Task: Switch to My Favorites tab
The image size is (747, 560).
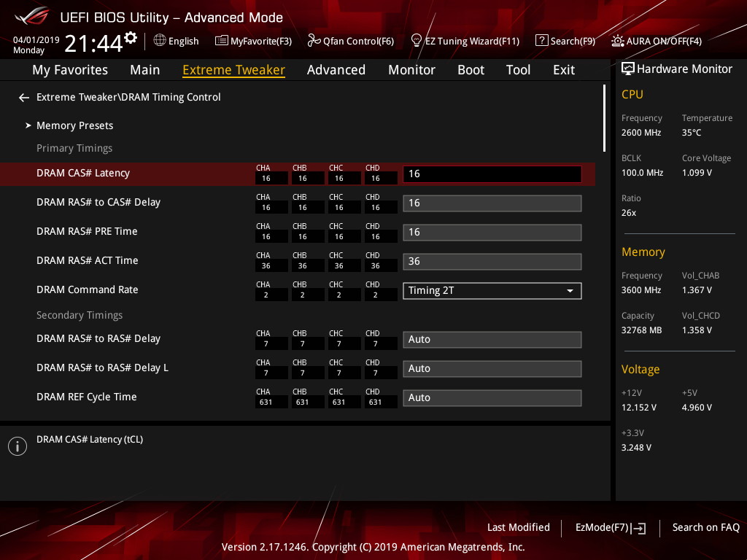Action: pos(70,70)
